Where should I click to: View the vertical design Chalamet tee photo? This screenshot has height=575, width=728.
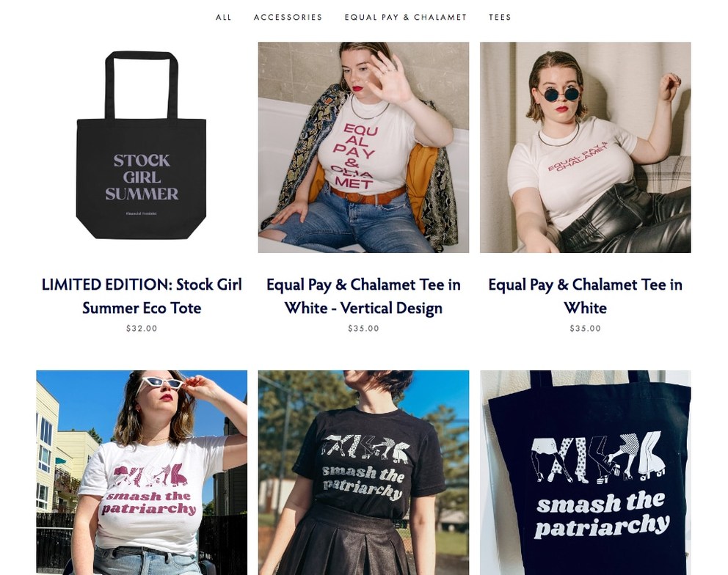click(x=363, y=147)
